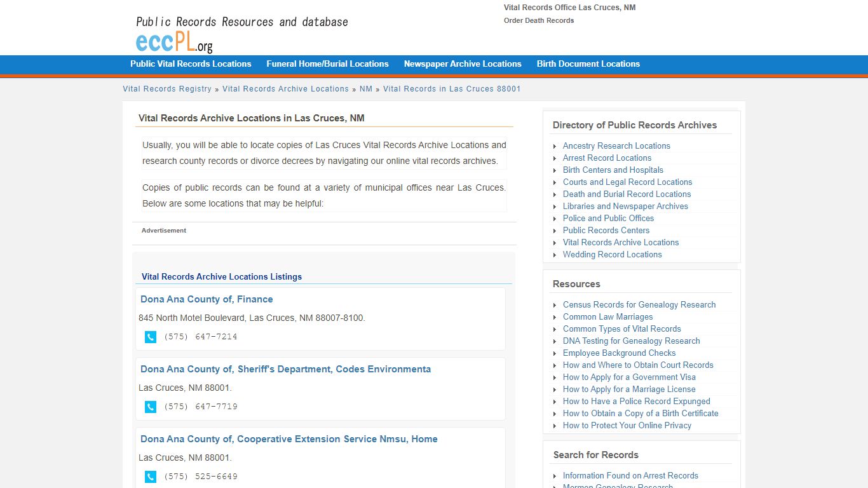868x488 pixels.
Task: Open Police and Public Offices link
Action: coord(608,218)
